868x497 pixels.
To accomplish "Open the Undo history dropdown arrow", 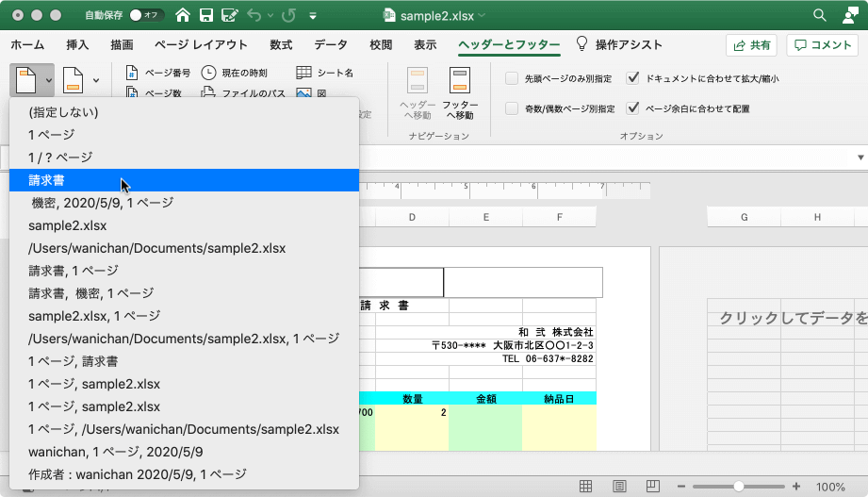I will click(x=270, y=15).
